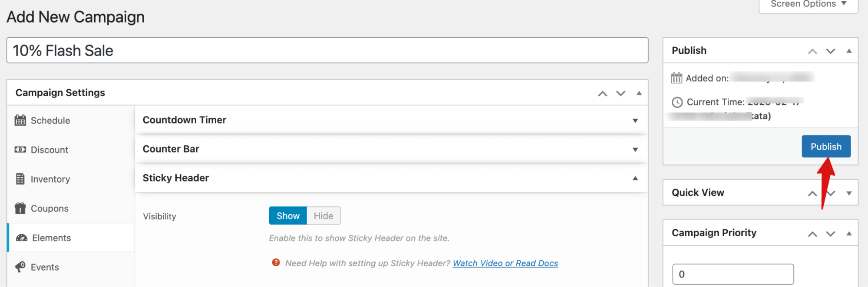Switch to the Events tab
Viewport: 868px width, 287px height.
45,267
